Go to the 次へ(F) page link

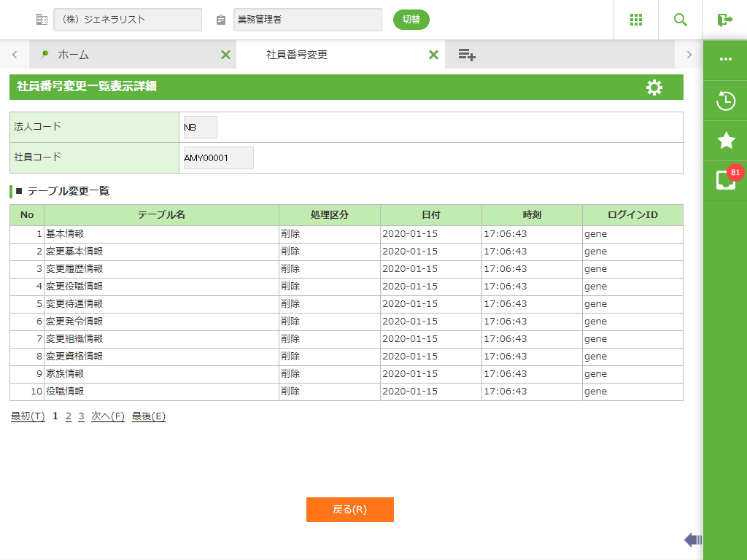[x=108, y=416]
